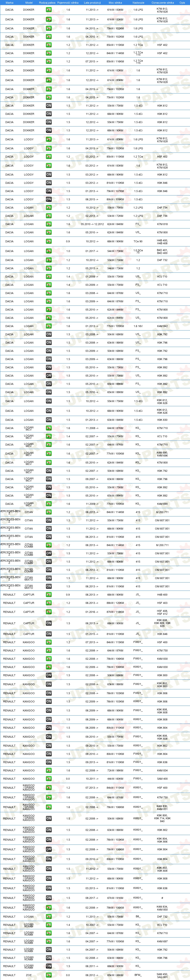
Task: Select diesel icon for Grand Kangoo K9K 840 row
Action: point(49,818)
